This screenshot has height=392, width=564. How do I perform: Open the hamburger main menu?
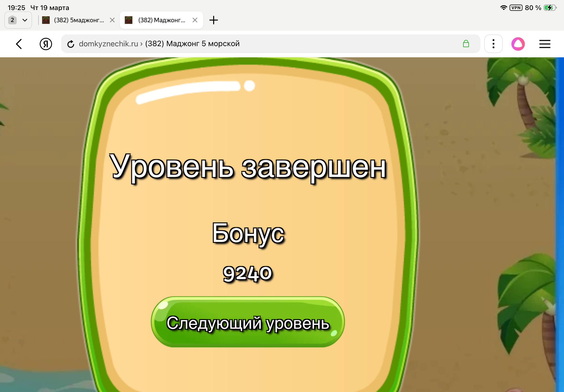(x=545, y=44)
